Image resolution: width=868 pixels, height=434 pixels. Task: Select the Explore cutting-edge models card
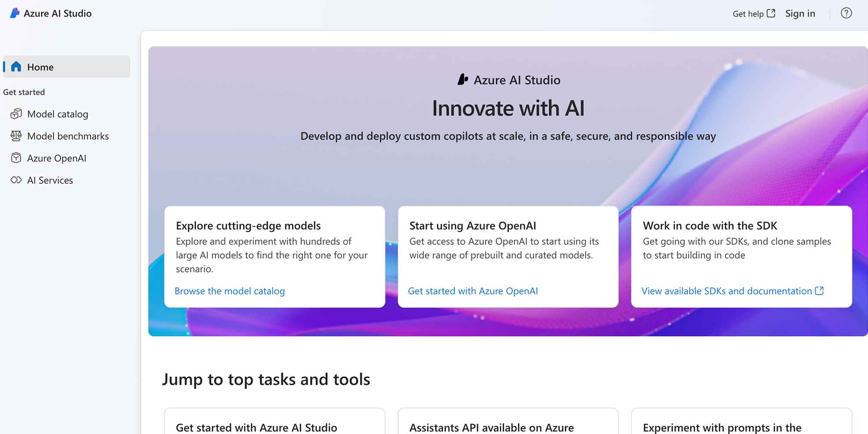click(x=275, y=256)
